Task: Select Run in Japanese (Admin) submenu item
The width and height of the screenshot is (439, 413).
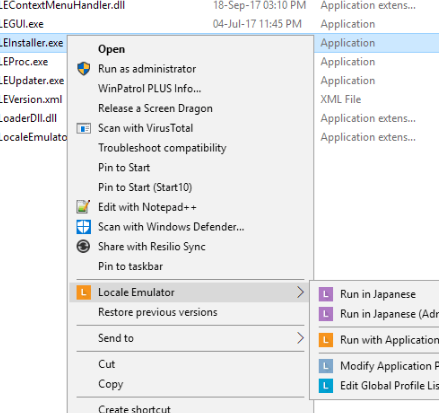Action: pyautogui.click(x=389, y=314)
